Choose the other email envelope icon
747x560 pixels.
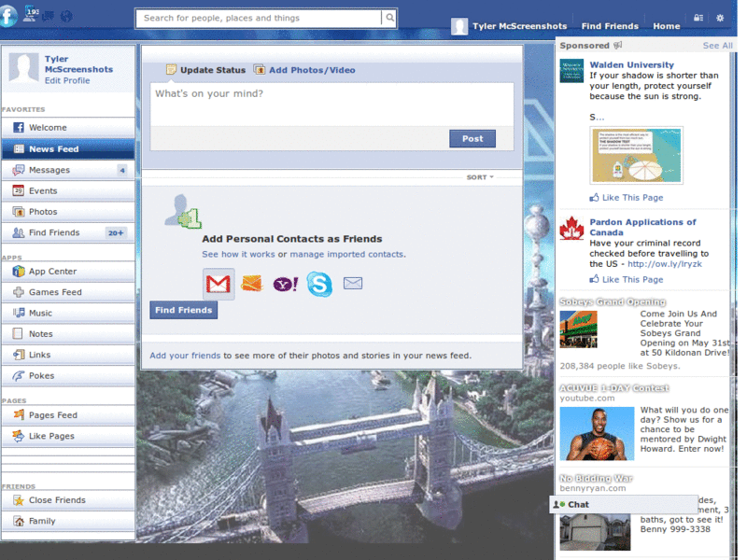pyautogui.click(x=353, y=284)
